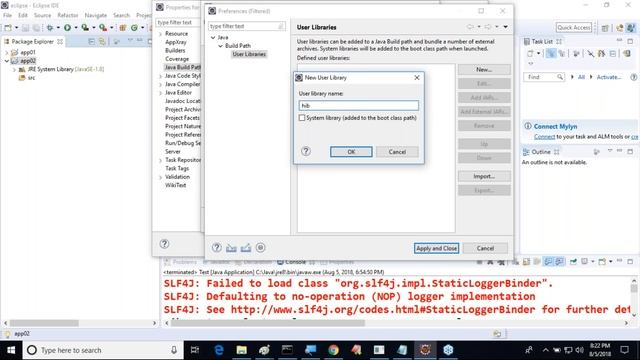The image size is (640, 360).
Task: Click the export preferences icon in Preferences footer
Action: point(246,248)
